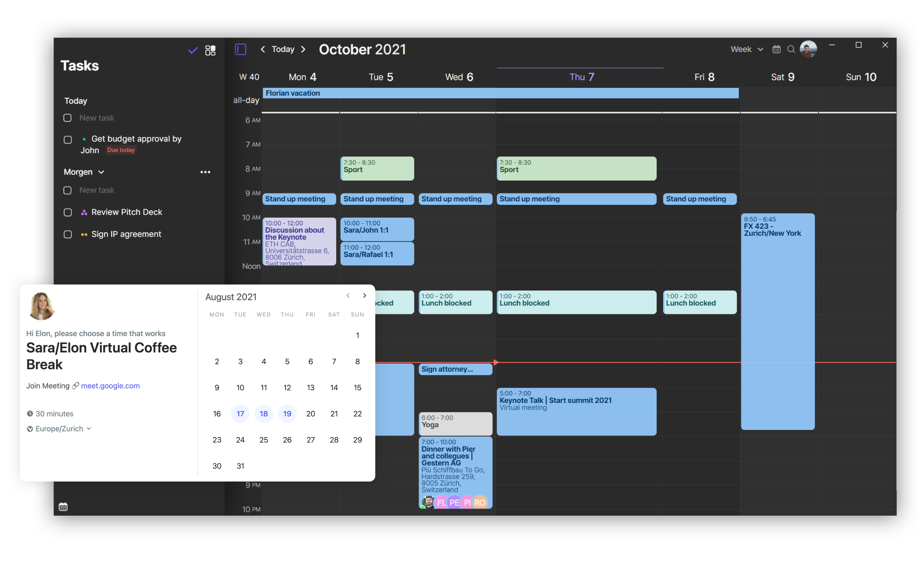Complete the Get budget approval by John task
Image resolution: width=924 pixels, height=569 pixels.
pyautogui.click(x=68, y=140)
